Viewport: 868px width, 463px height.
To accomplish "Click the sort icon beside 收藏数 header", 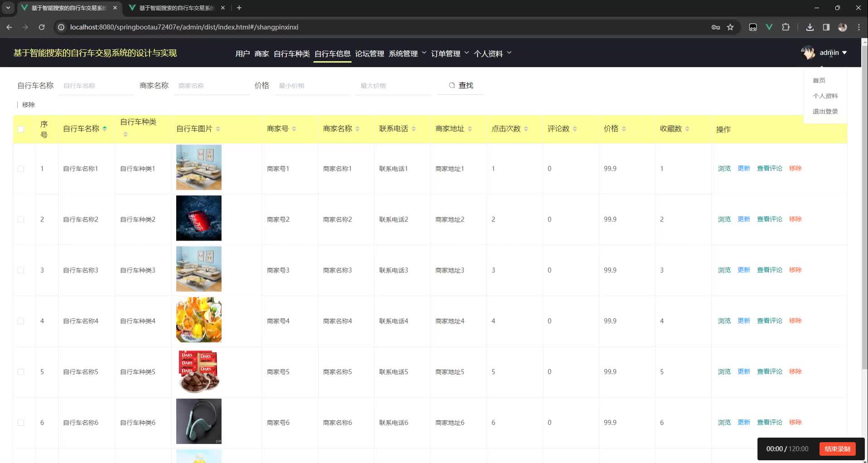I will tap(687, 129).
